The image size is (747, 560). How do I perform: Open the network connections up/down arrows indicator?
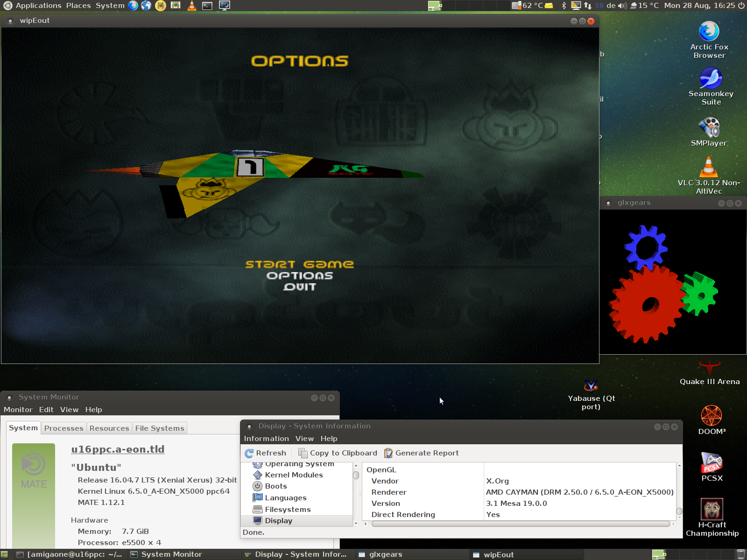pyautogui.click(x=588, y=6)
